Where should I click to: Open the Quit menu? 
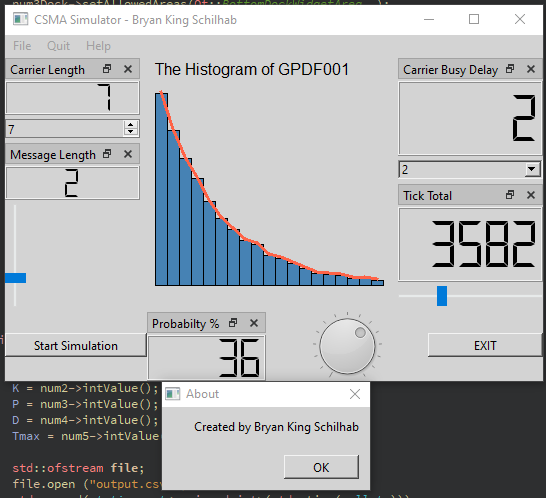(58, 46)
